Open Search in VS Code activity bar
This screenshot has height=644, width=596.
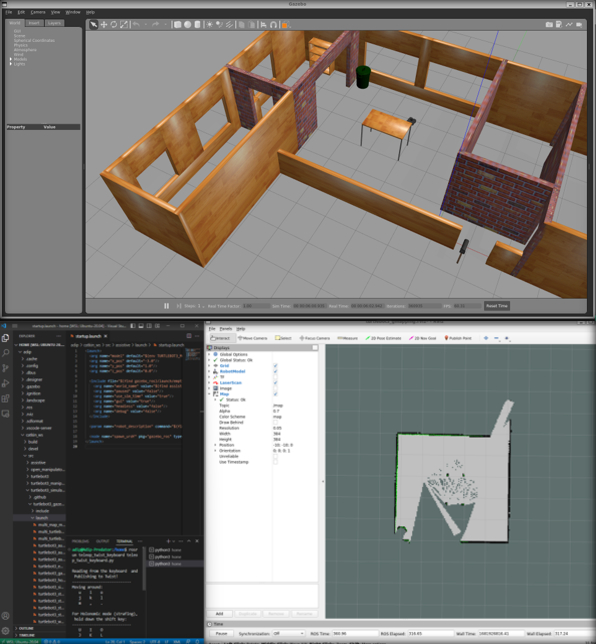tap(6, 352)
